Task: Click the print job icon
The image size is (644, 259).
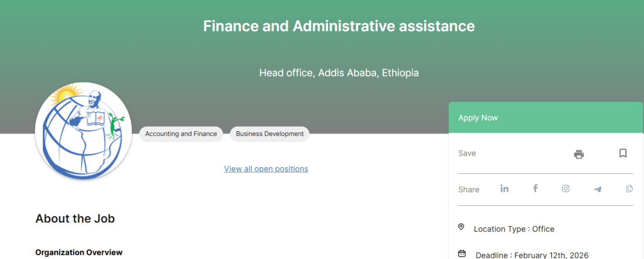Action: (x=579, y=154)
